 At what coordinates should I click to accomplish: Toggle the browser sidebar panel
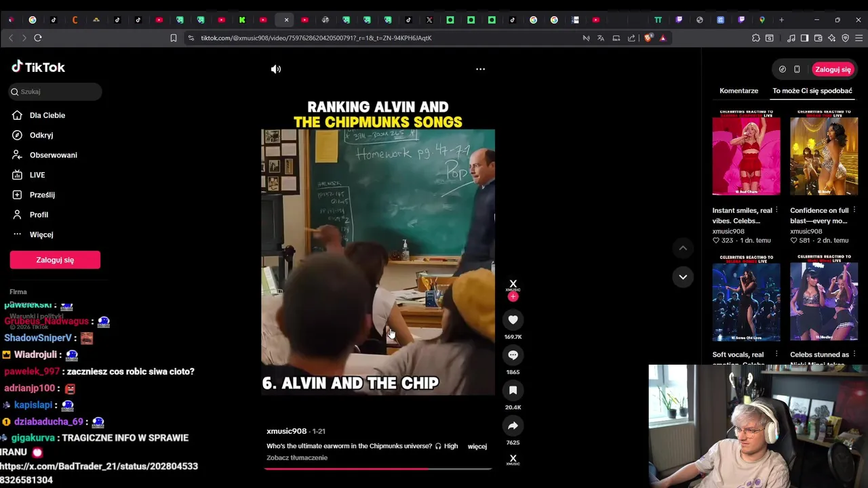(804, 38)
